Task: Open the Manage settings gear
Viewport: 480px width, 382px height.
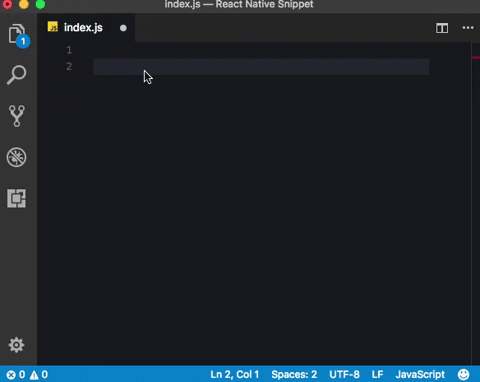Action: 16,345
